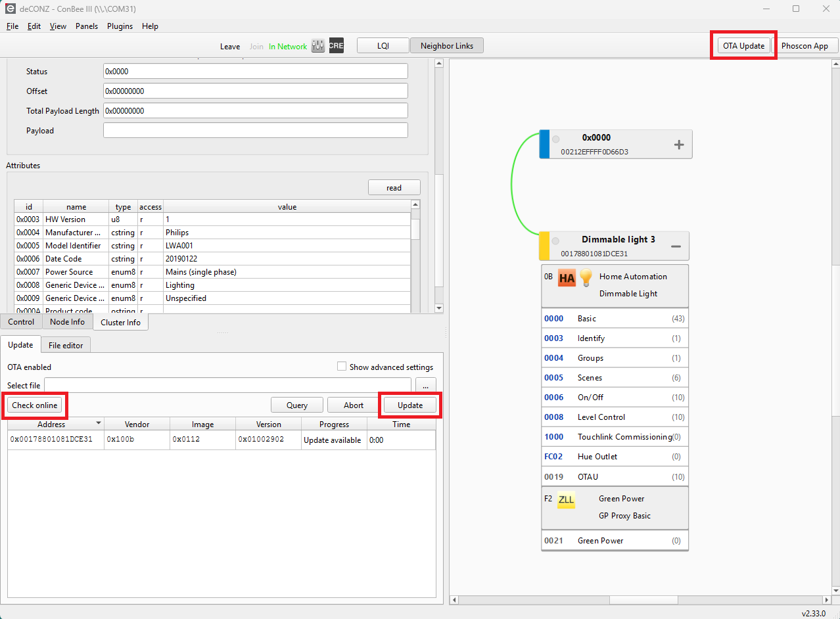Toggle the LQI display button
Image resolution: width=840 pixels, height=619 pixels.
tap(383, 46)
